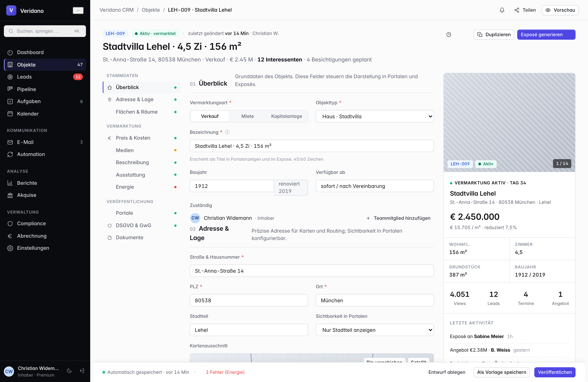
Task: Jump to Beschreibung section
Action: pos(142,162)
